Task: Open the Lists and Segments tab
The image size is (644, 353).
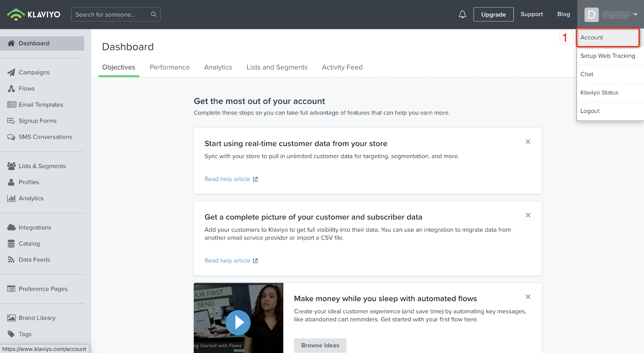Action: [x=277, y=67]
